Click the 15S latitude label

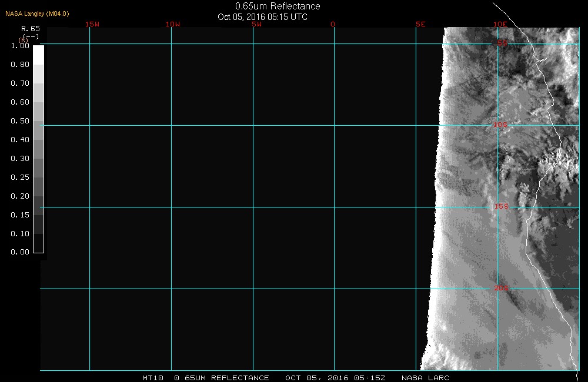[x=502, y=206]
